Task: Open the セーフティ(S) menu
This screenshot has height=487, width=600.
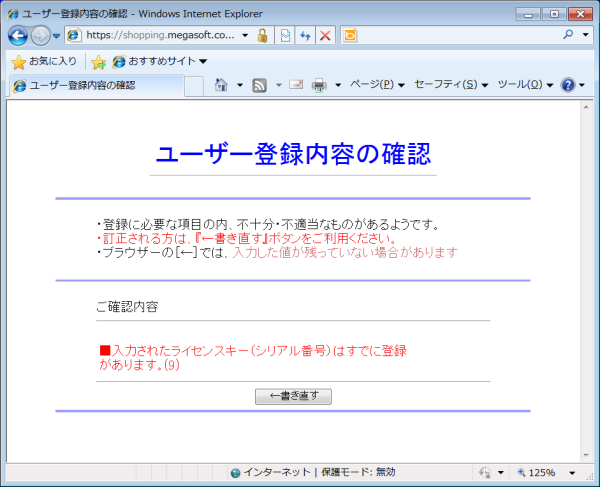Action: [x=450, y=85]
